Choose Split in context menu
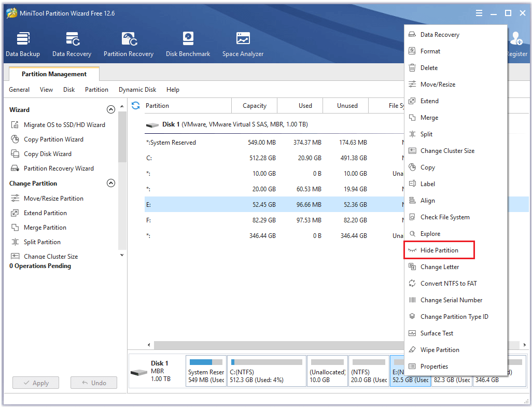Image resolution: width=532 pixels, height=408 pixels. point(455,134)
